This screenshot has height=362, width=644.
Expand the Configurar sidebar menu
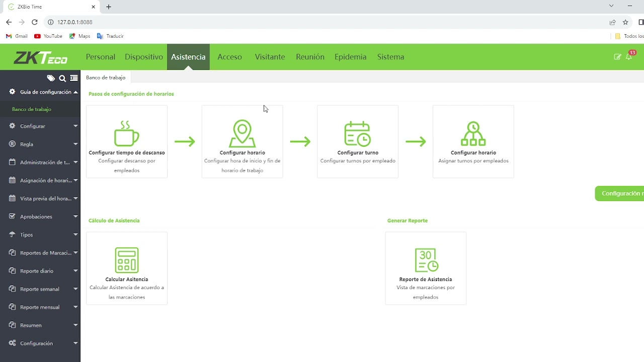coord(40,126)
